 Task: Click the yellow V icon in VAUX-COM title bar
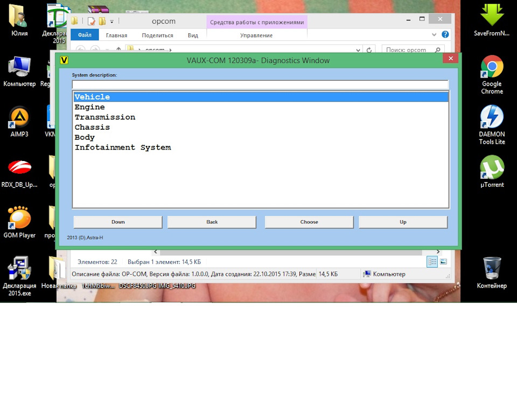64,60
